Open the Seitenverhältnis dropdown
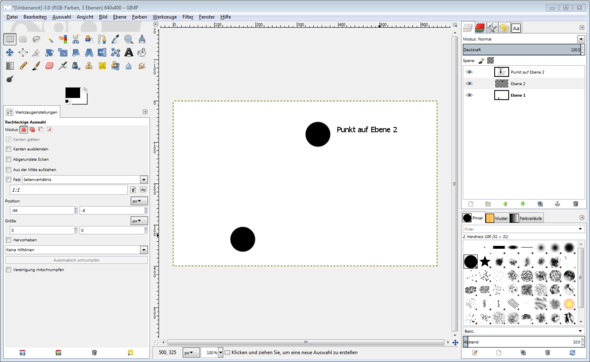Screen dimensions: 590x362 (x=85, y=179)
